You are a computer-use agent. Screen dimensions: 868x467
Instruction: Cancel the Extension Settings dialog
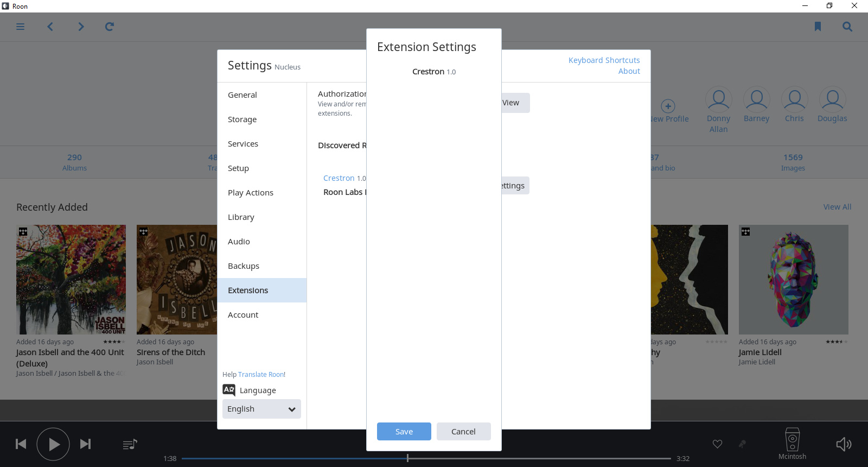coord(464,432)
